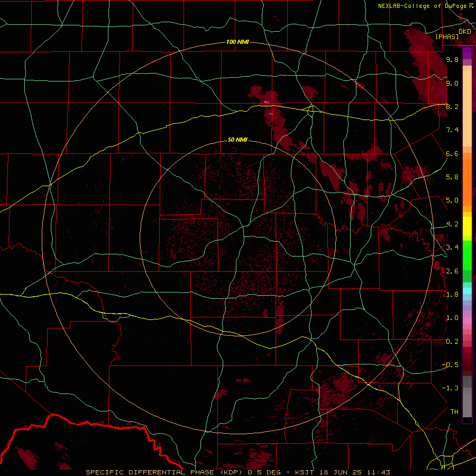Viewport: 476px width, 476px height.
Task: Click the 0.2 value on the color scale
Action: pos(452,341)
